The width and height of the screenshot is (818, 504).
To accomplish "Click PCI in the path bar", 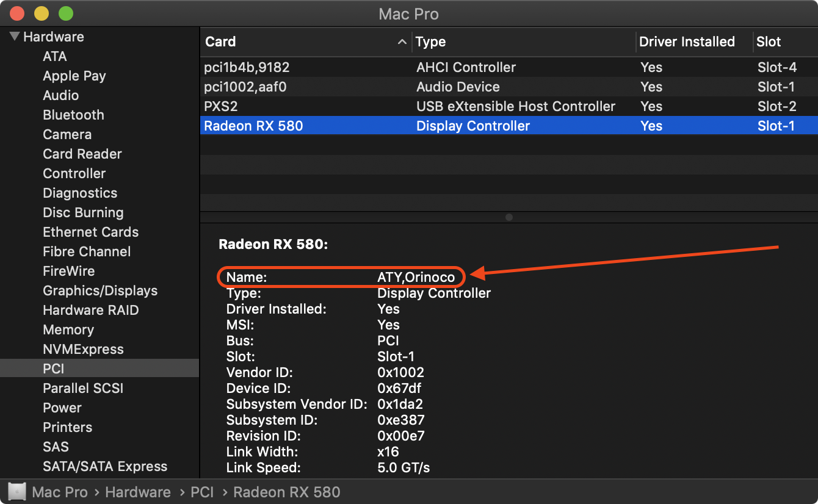I will pos(202,492).
